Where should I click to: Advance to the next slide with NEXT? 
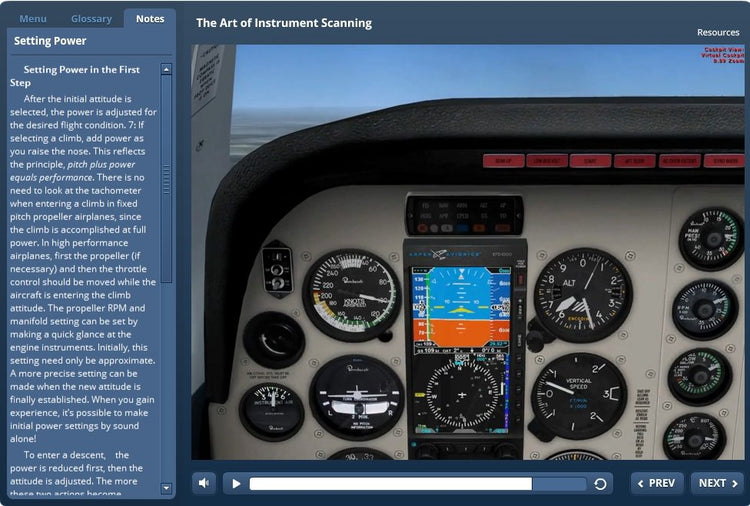(x=717, y=483)
